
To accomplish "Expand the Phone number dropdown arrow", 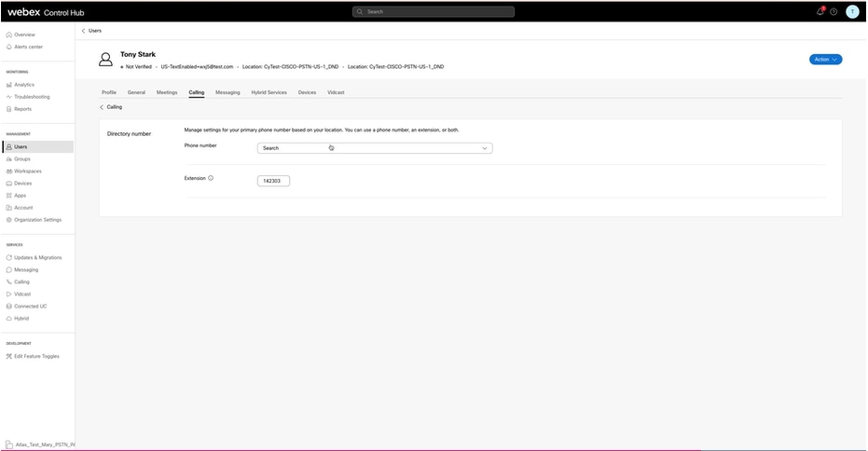I will coord(485,148).
